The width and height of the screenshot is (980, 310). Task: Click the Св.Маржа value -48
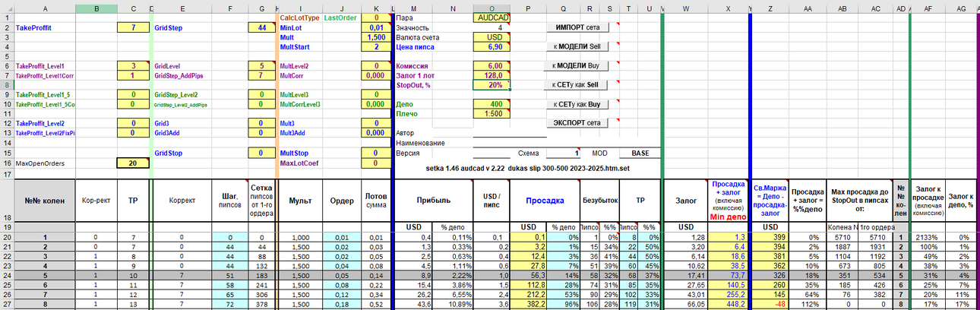point(770,304)
